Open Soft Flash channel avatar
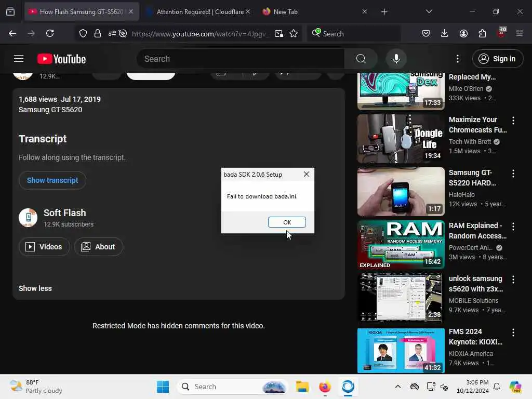Screen dimensions: 532x399 pos(28,218)
